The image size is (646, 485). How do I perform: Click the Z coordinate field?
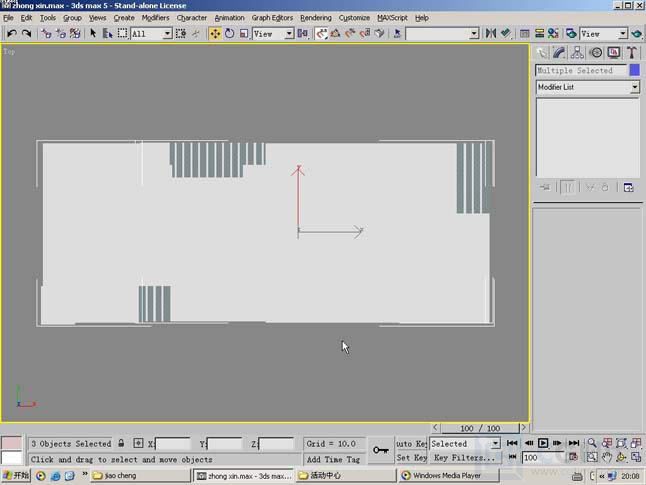276,444
